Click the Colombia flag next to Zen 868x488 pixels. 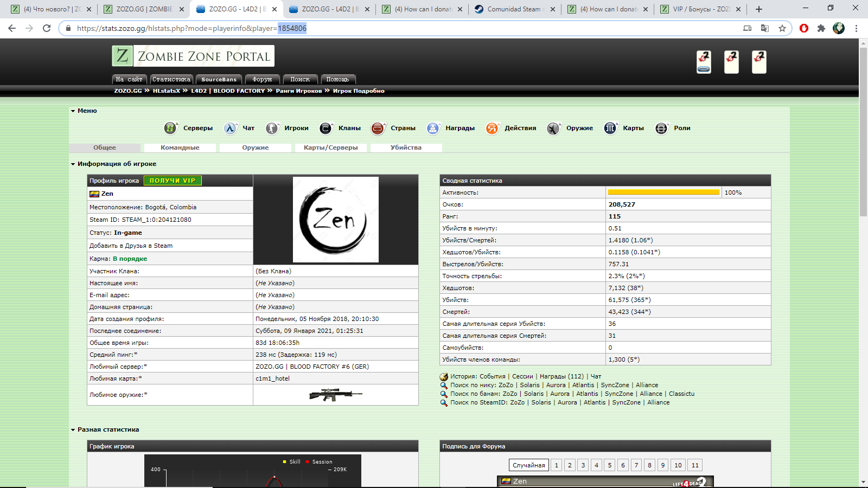click(x=94, y=194)
